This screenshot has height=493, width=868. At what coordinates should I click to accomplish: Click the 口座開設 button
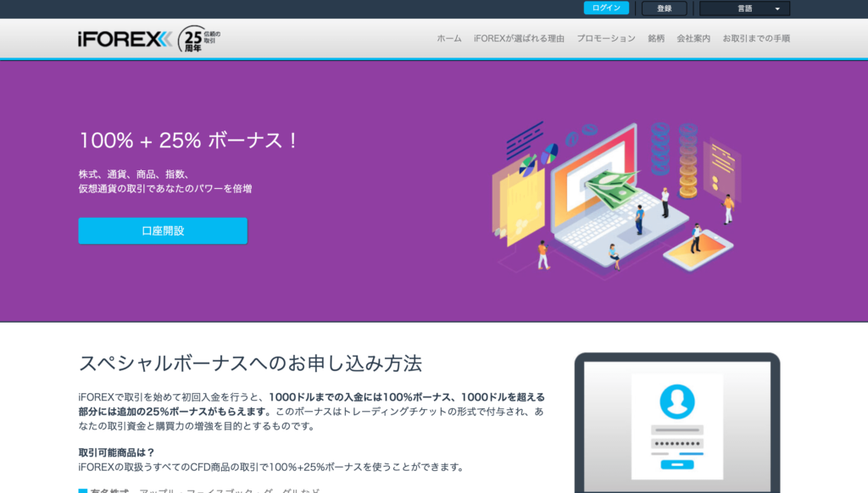coord(163,230)
